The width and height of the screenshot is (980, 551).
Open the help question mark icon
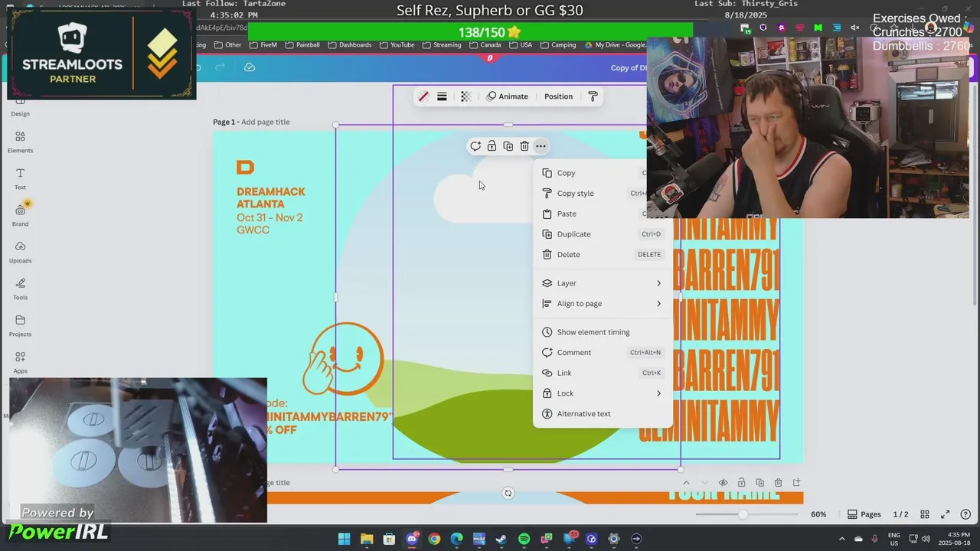(966, 514)
